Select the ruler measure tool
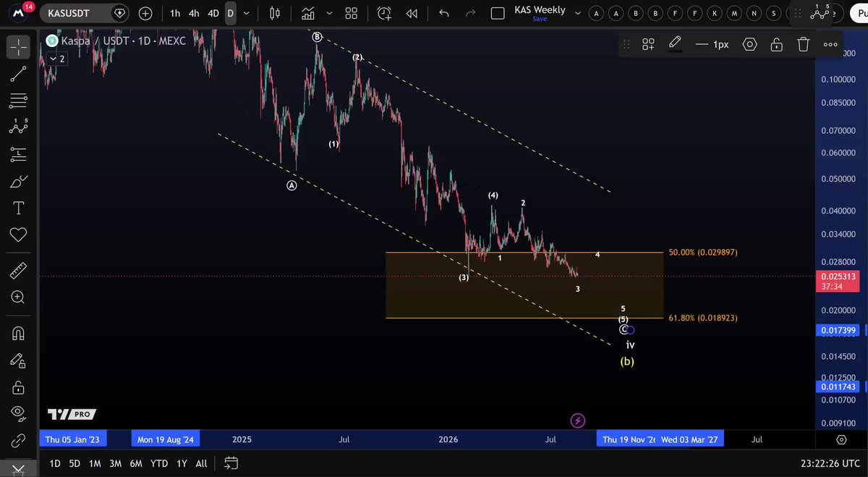 [x=18, y=271]
